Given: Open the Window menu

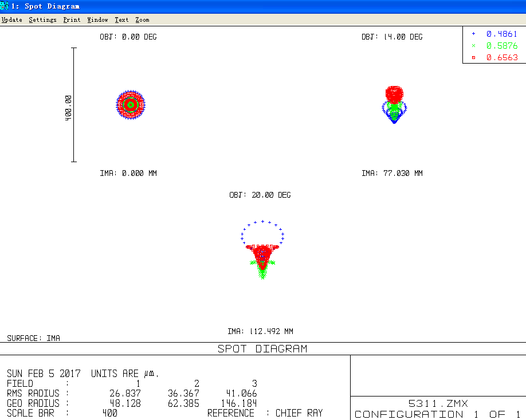Looking at the screenshot, I should pyautogui.click(x=97, y=20).
